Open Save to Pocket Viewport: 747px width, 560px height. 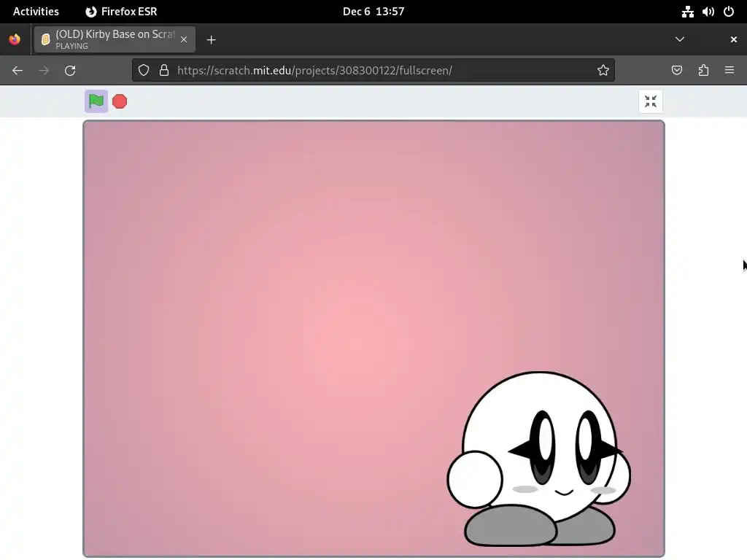(x=676, y=71)
